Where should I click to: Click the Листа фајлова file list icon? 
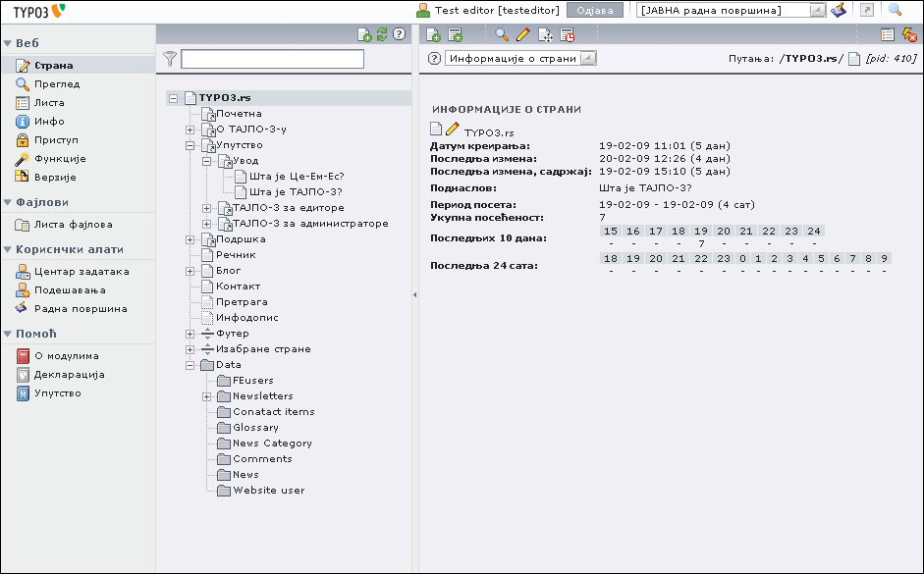(x=22, y=225)
